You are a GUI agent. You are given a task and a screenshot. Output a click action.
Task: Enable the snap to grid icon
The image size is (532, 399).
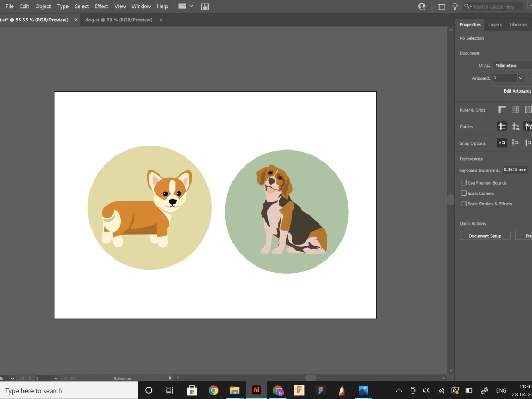coord(516,143)
